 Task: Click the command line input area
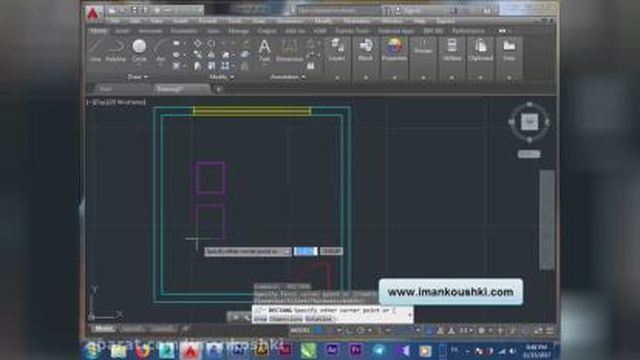pos(333,314)
